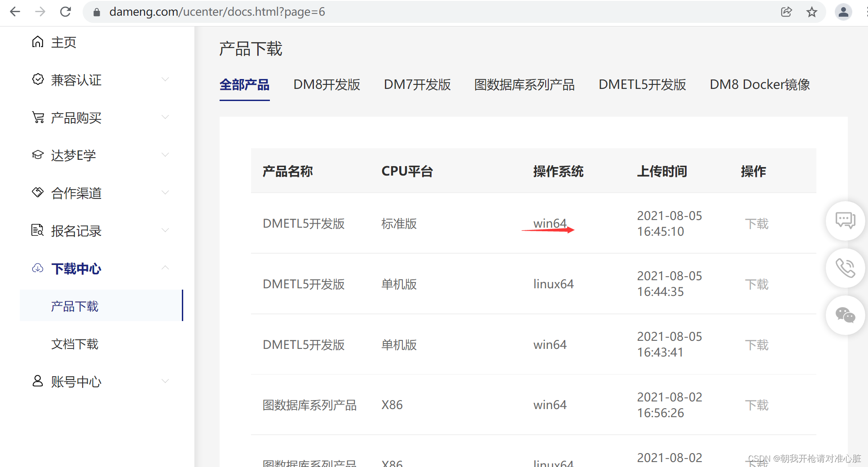Click the 标准版 CPU platform cell
Viewport: 868px width, 467px height.
pos(399,224)
